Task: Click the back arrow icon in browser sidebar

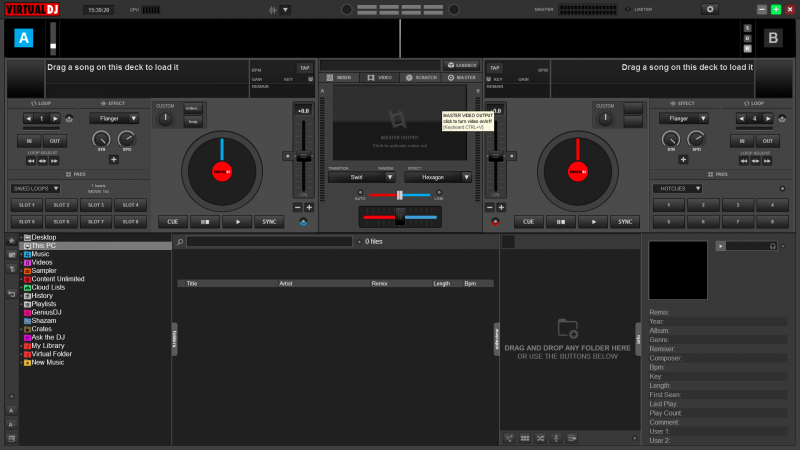Action: tap(11, 294)
